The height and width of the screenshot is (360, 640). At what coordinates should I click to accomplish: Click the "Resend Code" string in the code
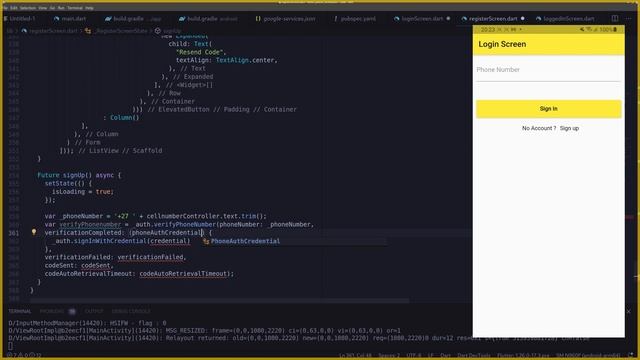point(199,52)
